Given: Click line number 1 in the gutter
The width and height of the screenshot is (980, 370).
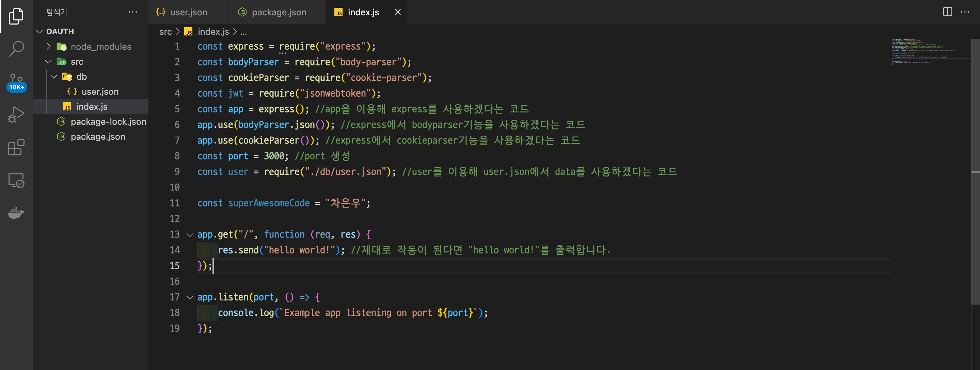Looking at the screenshot, I should [x=177, y=46].
